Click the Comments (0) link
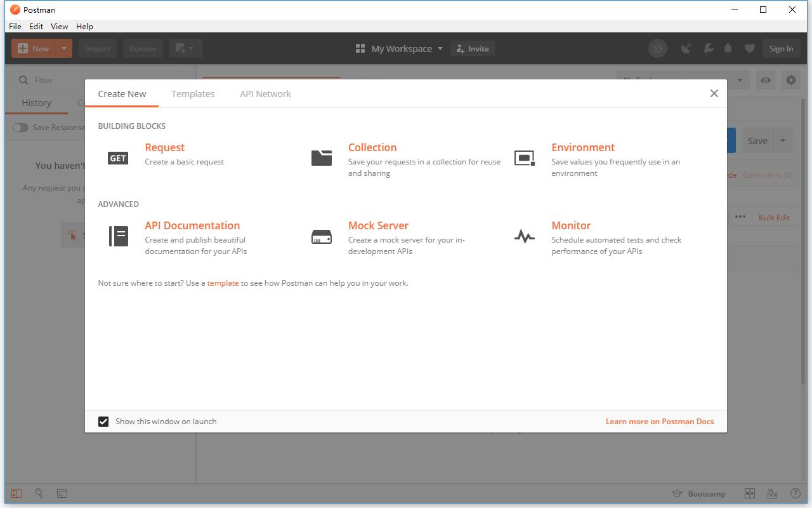This screenshot has width=812, height=508. (768, 175)
